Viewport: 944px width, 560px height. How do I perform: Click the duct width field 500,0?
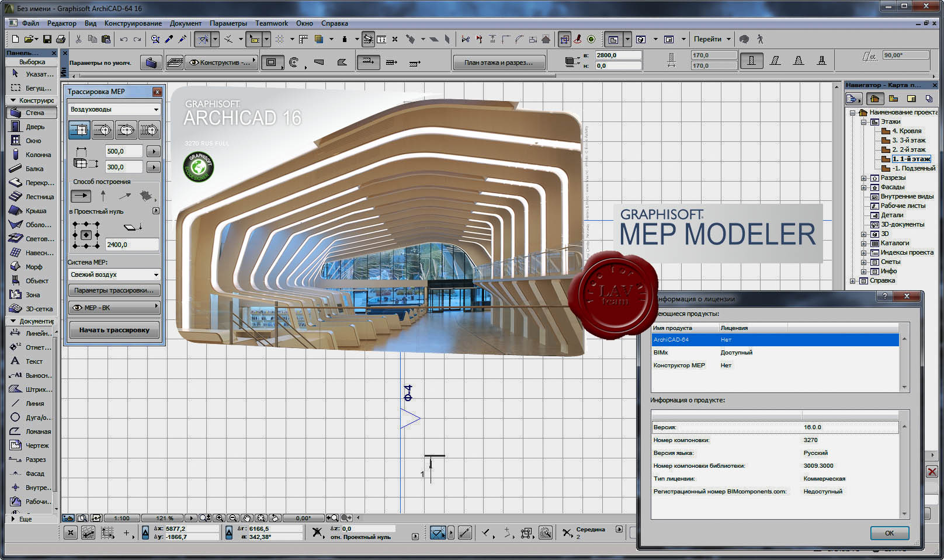coord(124,151)
